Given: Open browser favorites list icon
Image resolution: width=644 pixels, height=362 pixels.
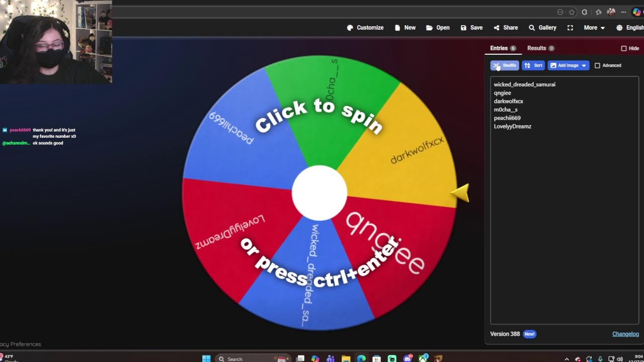Looking at the screenshot, I should tap(598, 12).
